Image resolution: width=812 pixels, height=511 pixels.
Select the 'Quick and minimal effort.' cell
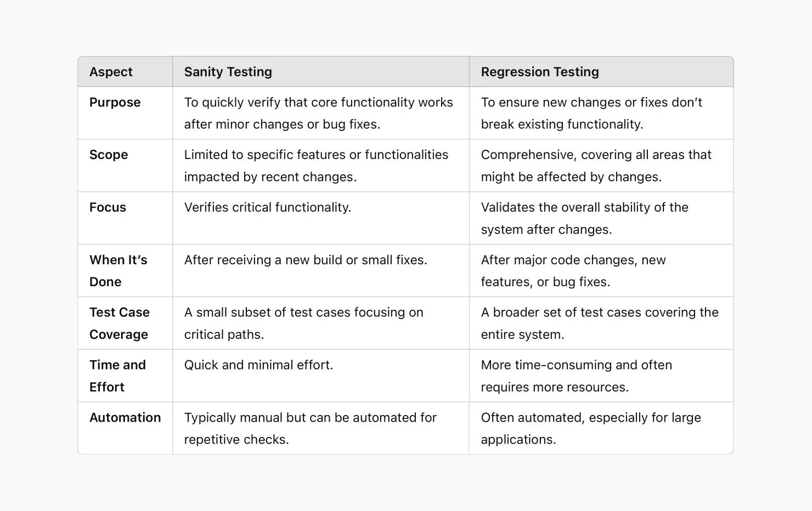[258, 365]
